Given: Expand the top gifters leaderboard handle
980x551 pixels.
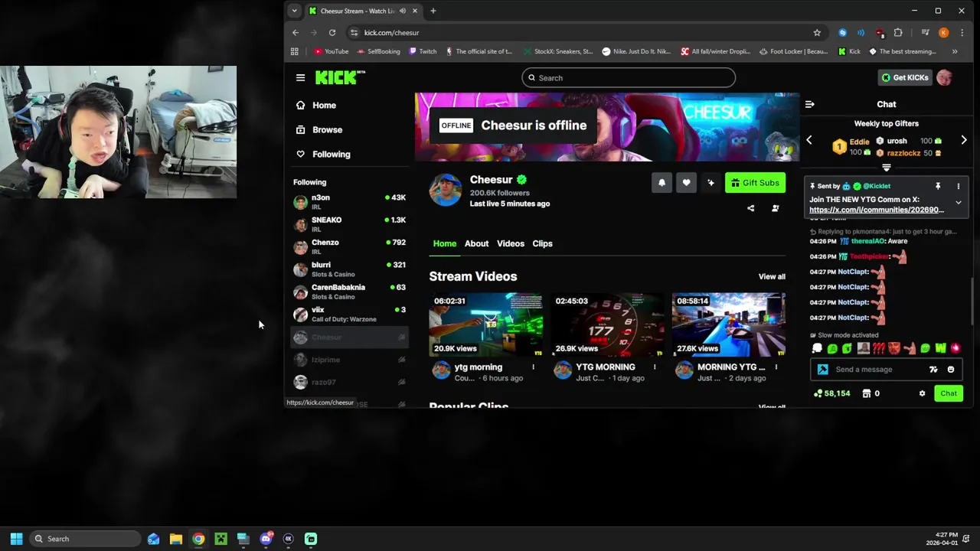Looking at the screenshot, I should (x=887, y=168).
